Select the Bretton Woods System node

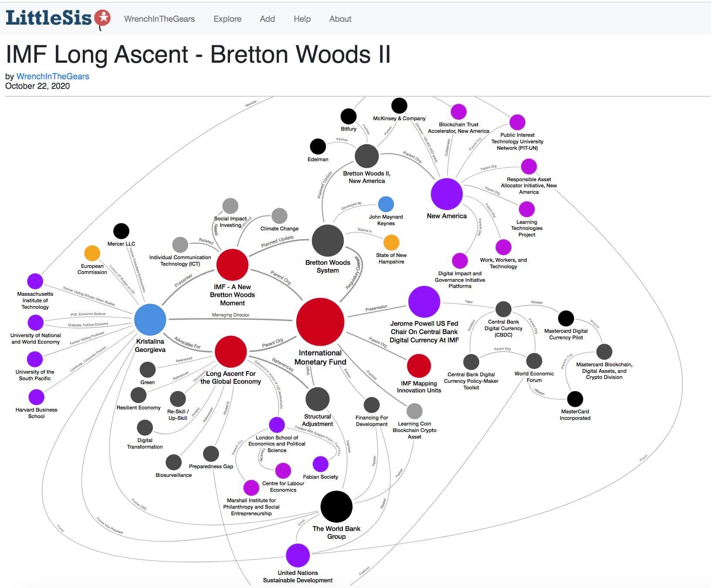pyautogui.click(x=328, y=240)
